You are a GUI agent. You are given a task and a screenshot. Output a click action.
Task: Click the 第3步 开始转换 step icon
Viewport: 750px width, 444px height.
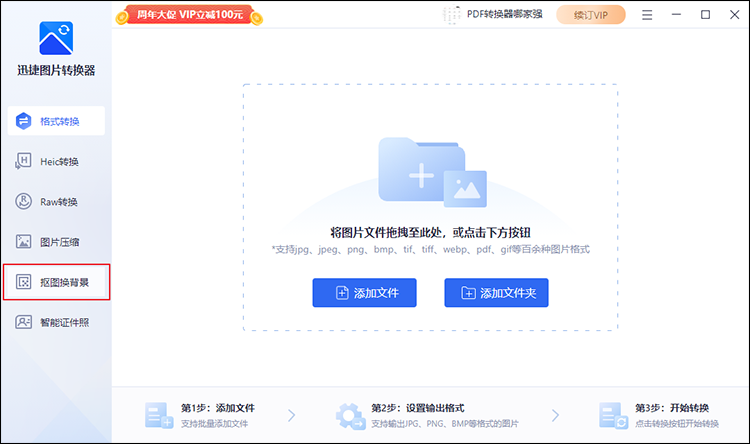pyautogui.click(x=613, y=415)
